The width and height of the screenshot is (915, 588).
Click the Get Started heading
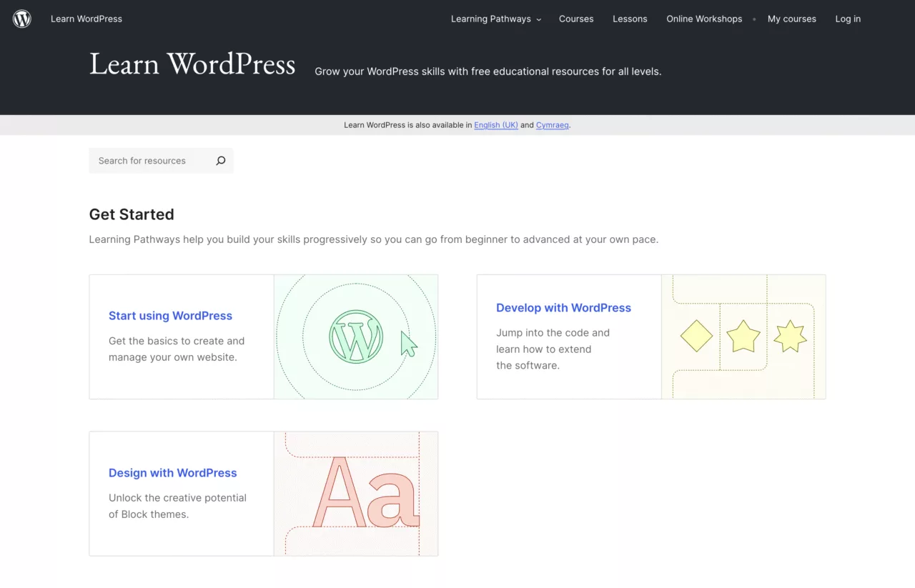coord(132,214)
